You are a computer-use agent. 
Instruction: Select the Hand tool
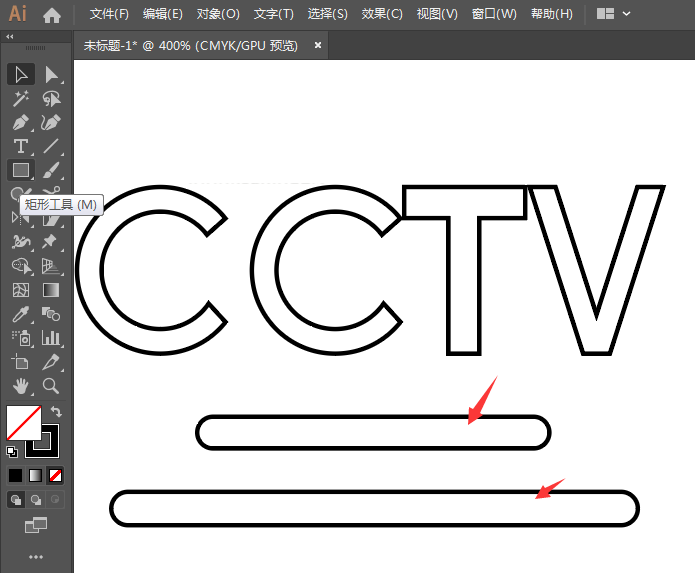pyautogui.click(x=21, y=386)
